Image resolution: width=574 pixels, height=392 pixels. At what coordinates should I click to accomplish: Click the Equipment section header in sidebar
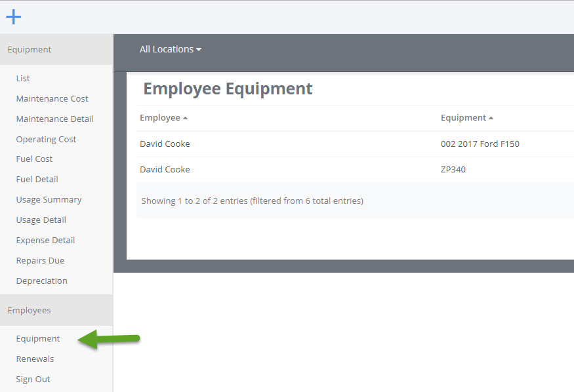[56, 50]
